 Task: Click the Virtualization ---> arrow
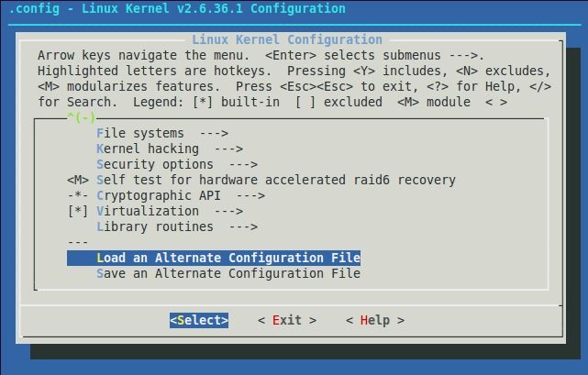tap(228, 211)
